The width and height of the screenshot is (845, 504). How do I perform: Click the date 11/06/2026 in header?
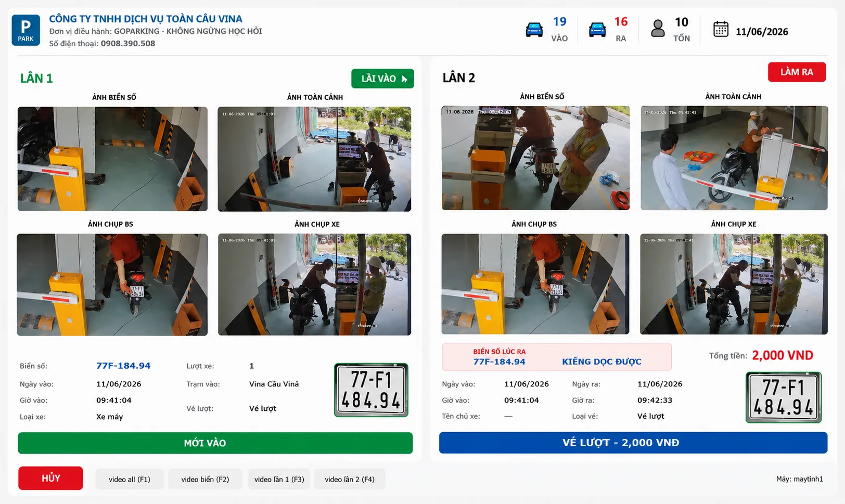[x=762, y=32]
